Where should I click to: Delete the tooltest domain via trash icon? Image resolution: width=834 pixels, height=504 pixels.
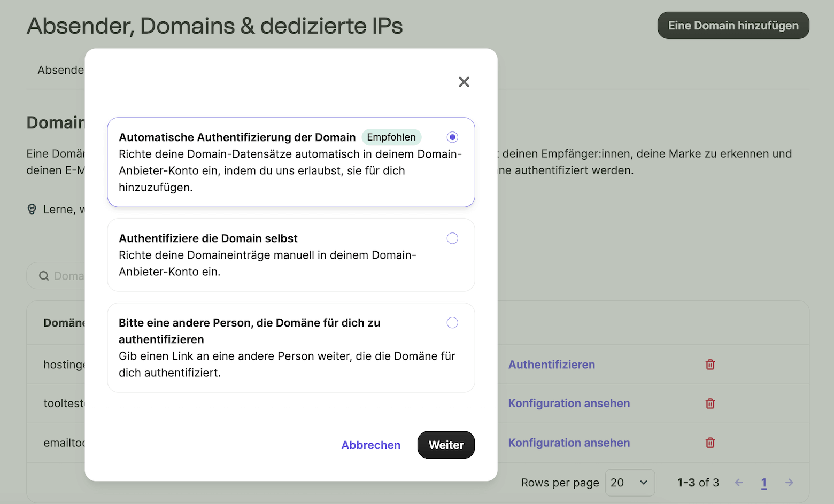(710, 404)
